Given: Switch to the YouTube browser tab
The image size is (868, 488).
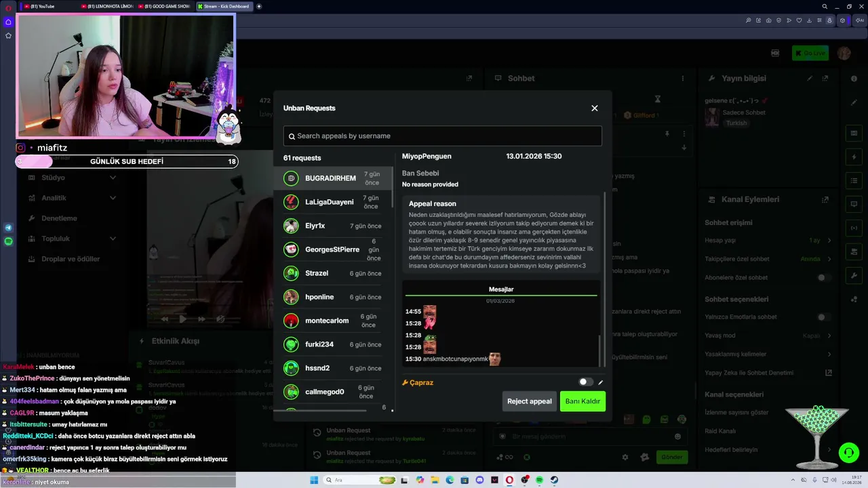Looking at the screenshot, I should [x=47, y=6].
